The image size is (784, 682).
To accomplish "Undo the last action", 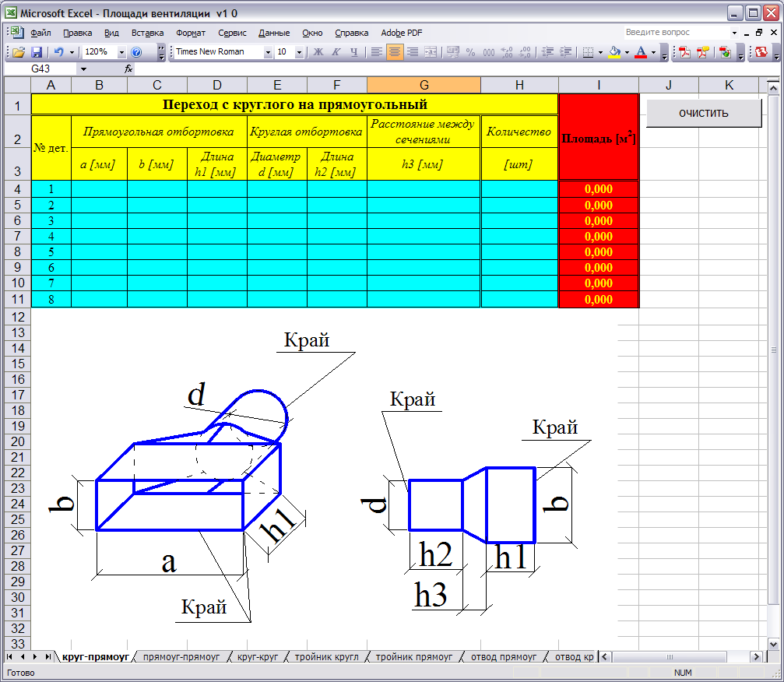I will click(59, 52).
